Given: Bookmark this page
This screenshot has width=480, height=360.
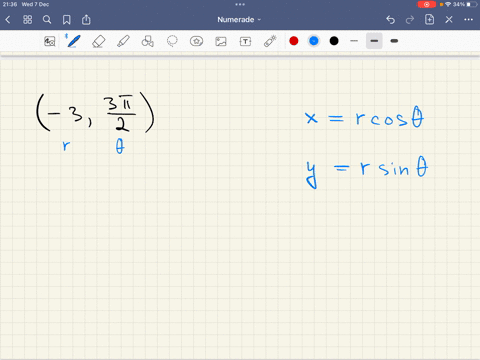Looking at the screenshot, I should click(67, 20).
